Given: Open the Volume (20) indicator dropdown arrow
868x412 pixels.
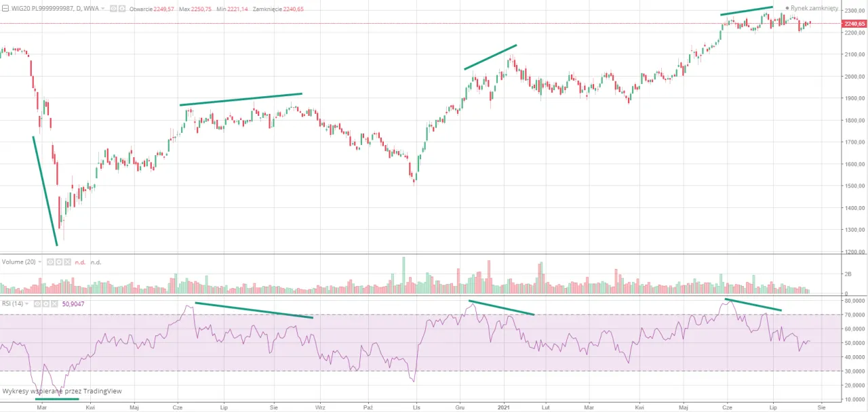Looking at the screenshot, I should coord(40,262).
